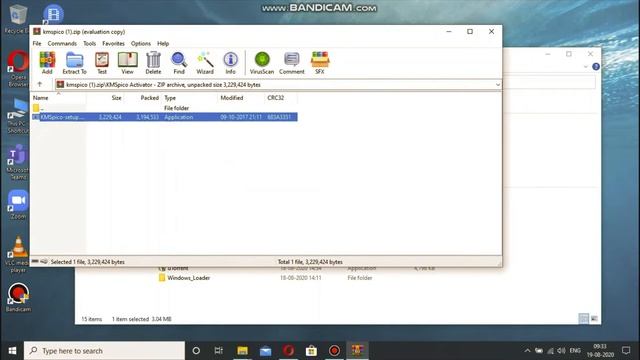Show archive Info

(231, 63)
